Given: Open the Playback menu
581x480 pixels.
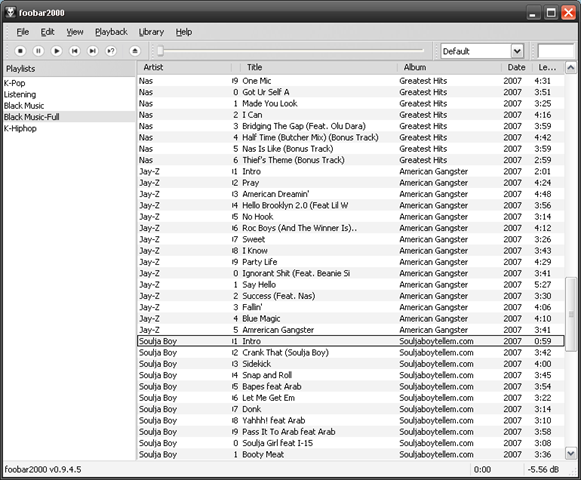Looking at the screenshot, I should [111, 32].
